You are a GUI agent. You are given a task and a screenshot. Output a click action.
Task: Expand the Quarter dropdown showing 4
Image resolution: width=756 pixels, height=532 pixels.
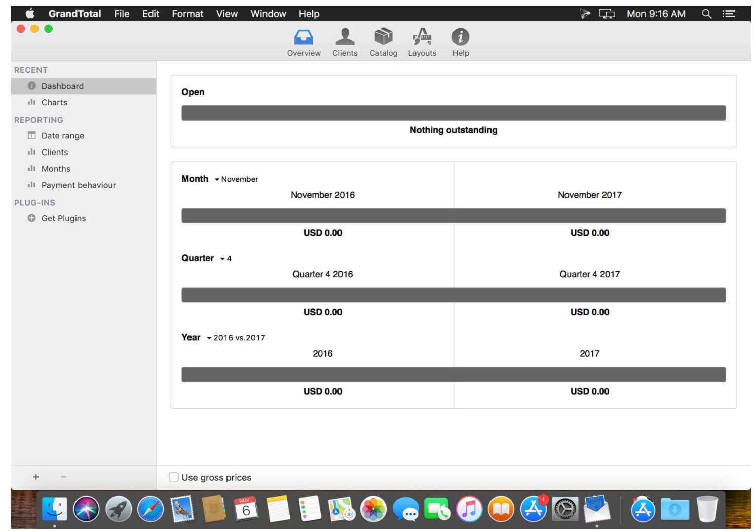coord(225,259)
